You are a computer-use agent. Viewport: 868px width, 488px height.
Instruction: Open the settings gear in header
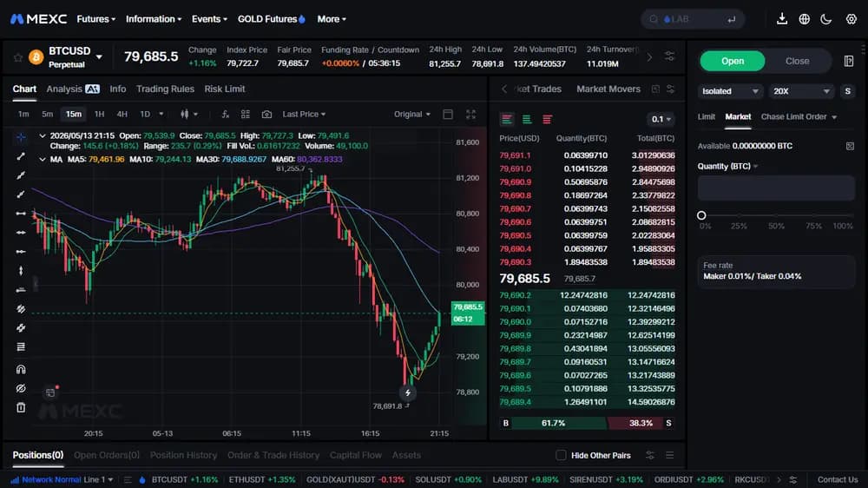point(852,19)
